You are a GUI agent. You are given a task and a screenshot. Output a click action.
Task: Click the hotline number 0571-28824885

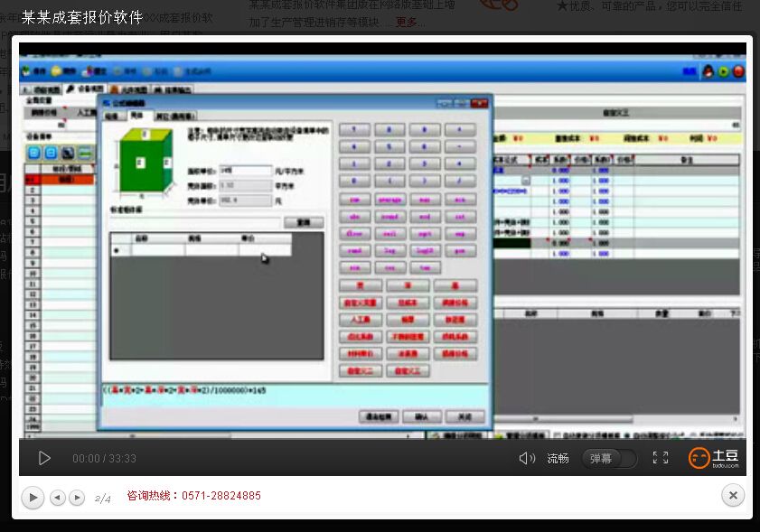[220, 496]
